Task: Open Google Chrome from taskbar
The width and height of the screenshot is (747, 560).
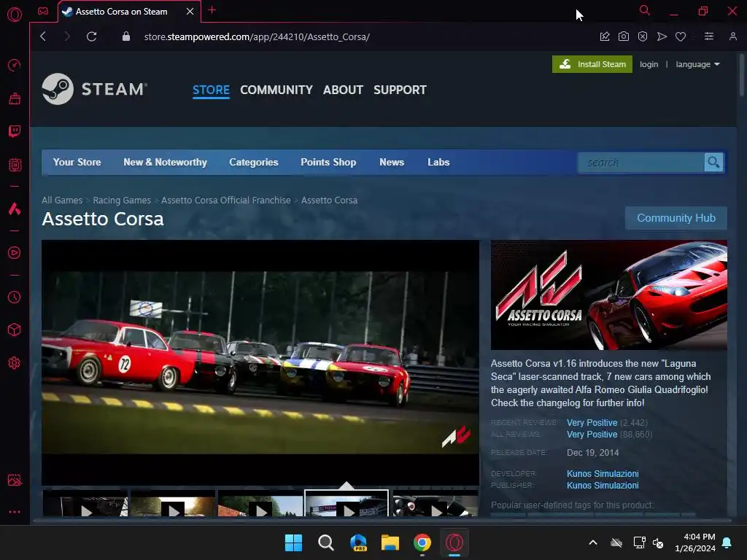Action: [422, 542]
